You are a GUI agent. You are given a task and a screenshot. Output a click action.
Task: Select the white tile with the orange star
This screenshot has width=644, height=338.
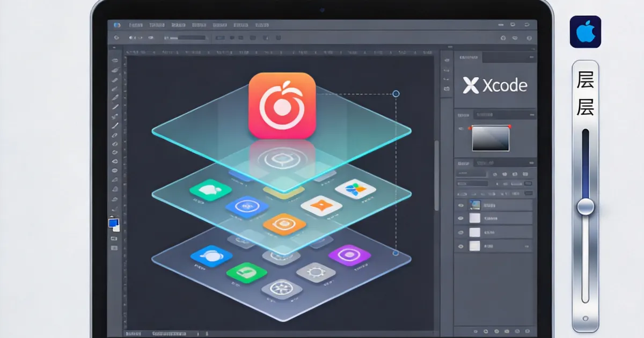tap(321, 205)
